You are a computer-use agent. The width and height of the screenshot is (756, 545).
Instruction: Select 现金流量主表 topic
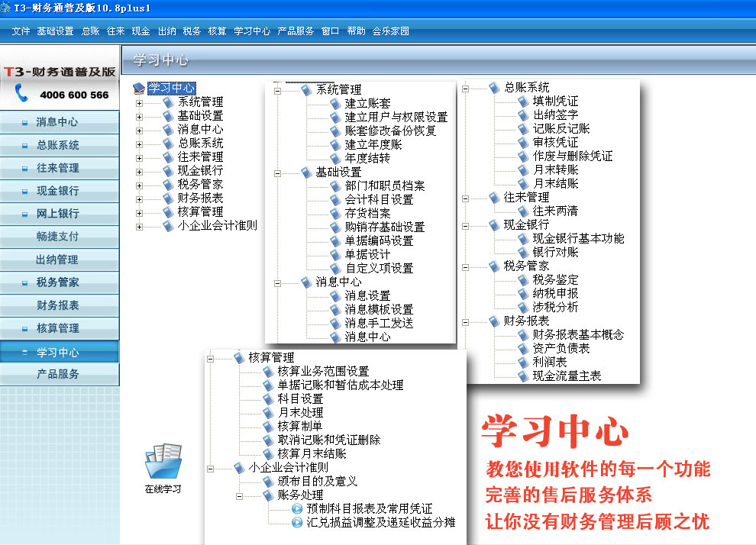tap(567, 376)
